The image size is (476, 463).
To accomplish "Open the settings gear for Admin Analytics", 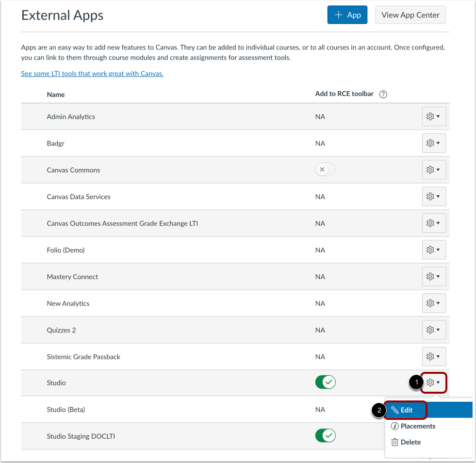I will coord(433,116).
